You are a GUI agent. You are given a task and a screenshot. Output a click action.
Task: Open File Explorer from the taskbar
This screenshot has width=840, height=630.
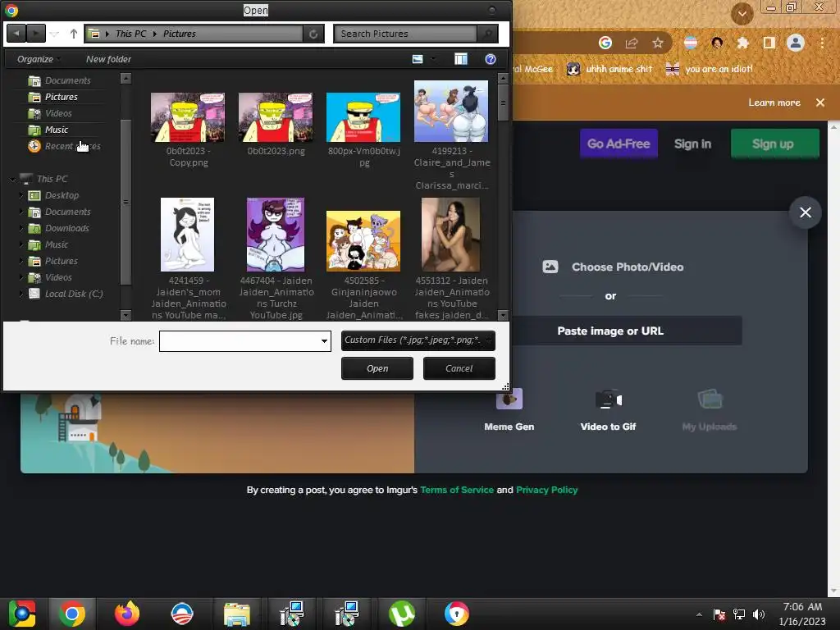tap(237, 614)
